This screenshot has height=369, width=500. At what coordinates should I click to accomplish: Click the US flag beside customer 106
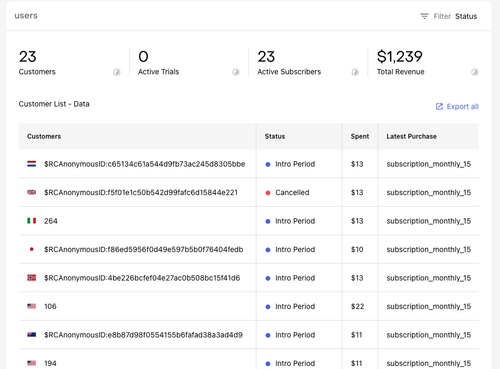coord(32,306)
